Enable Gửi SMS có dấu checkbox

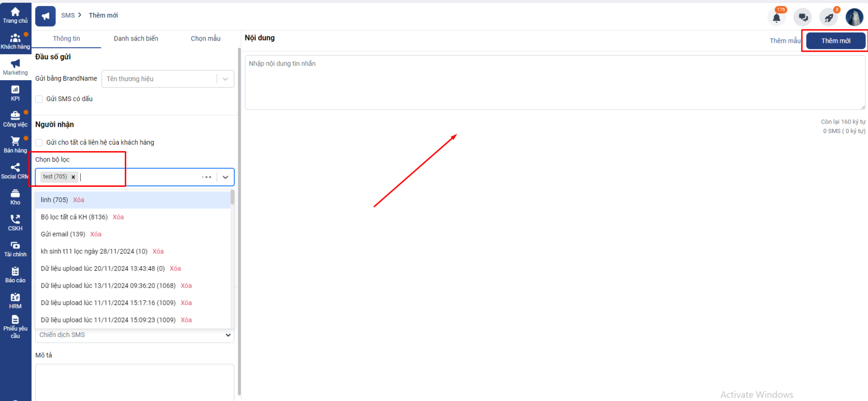click(x=39, y=99)
